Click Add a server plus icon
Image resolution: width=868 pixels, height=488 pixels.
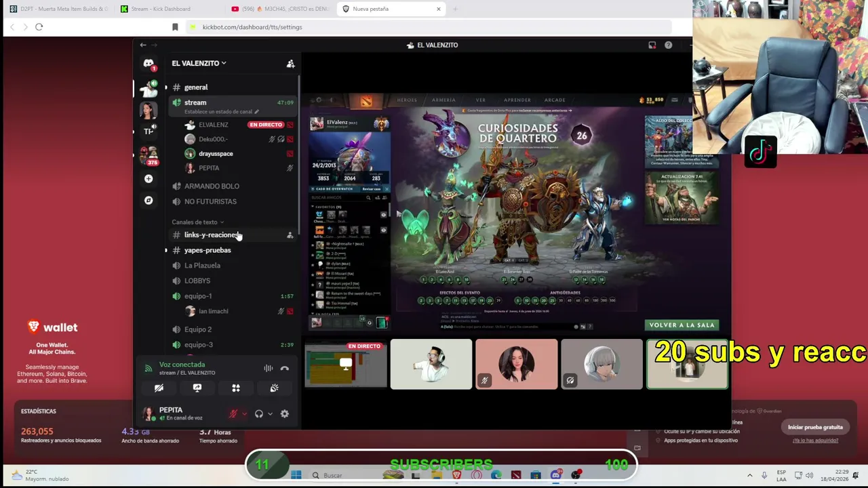pos(149,179)
